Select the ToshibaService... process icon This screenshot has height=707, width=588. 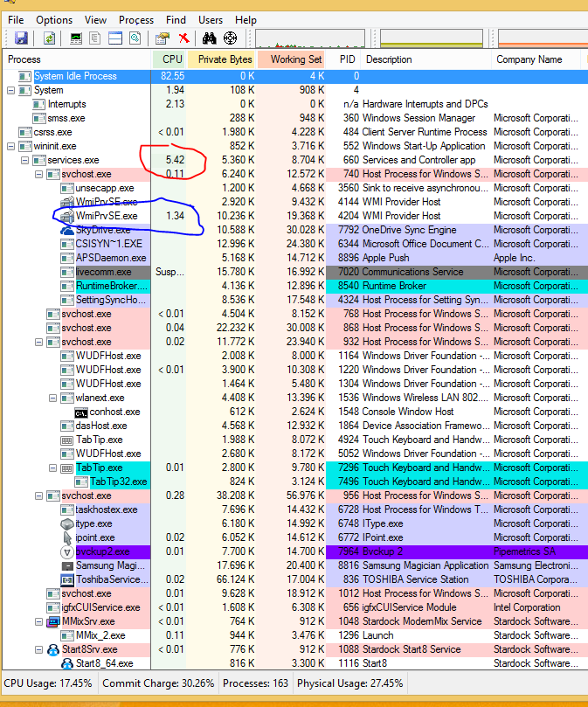(67, 579)
